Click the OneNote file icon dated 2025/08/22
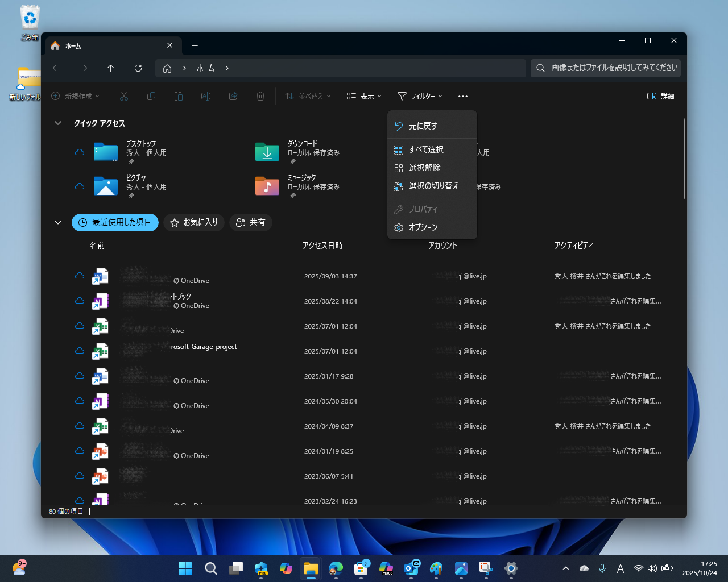Viewport: 728px width, 582px height. point(101,301)
